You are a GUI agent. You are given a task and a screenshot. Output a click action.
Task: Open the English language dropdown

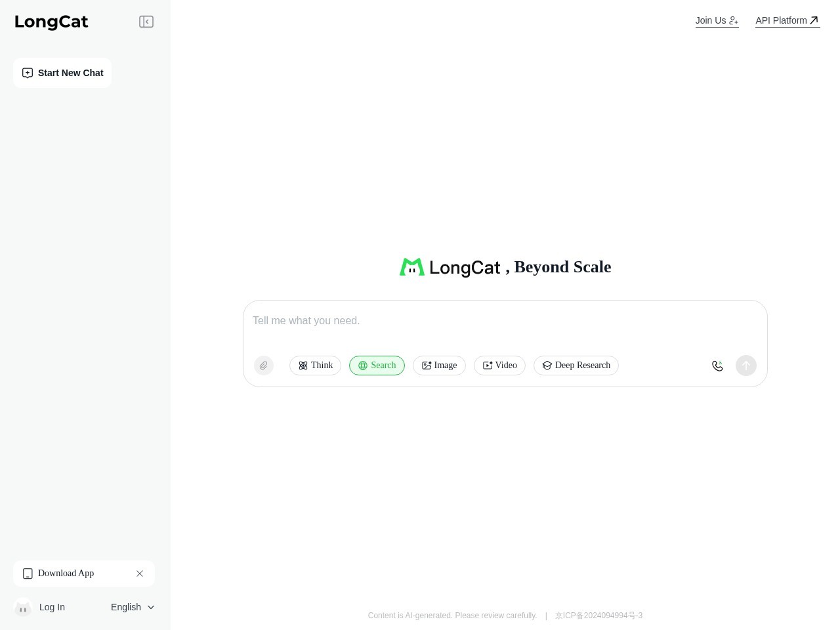click(x=133, y=608)
